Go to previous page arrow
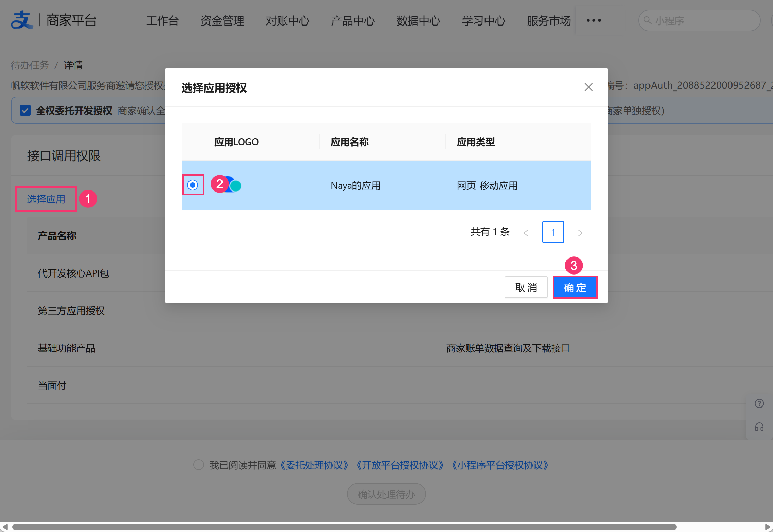Image resolution: width=773 pixels, height=532 pixels. point(526,233)
